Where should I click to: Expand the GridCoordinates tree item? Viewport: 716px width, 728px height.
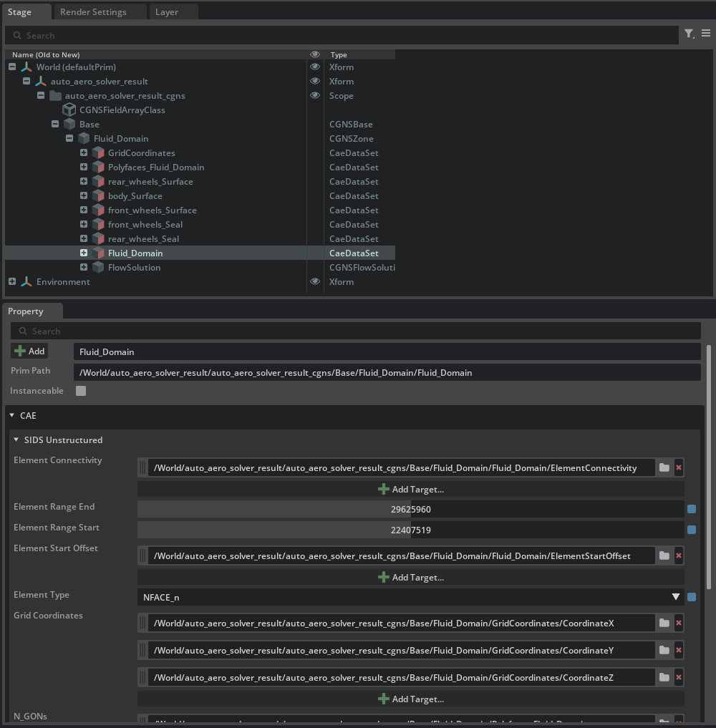(x=84, y=152)
